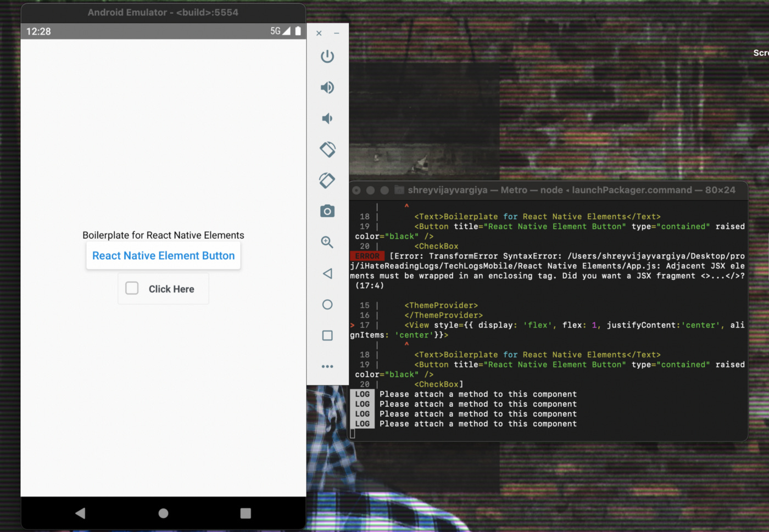This screenshot has width=769, height=532.
Task: Click Boilerplate for React Native Elements text
Action: coord(163,235)
